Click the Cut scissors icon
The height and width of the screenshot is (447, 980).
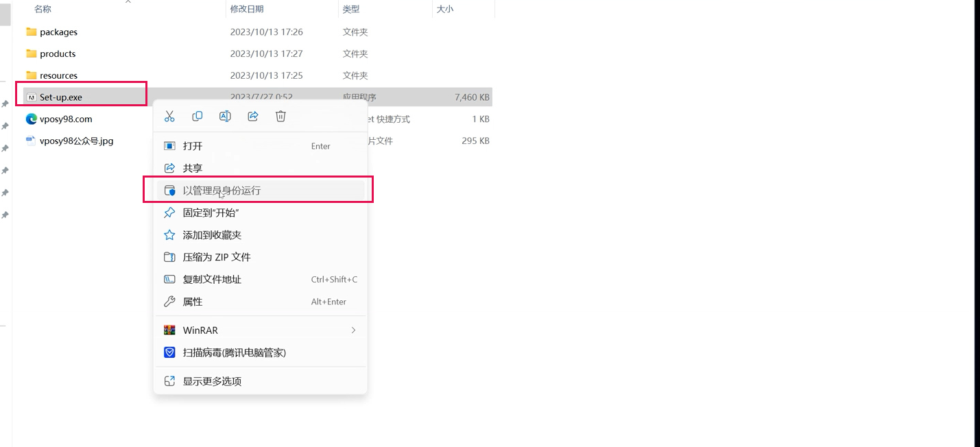coord(169,117)
